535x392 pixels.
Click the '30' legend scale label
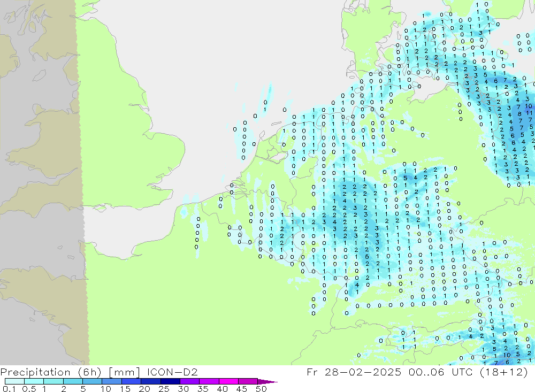[x=183, y=389]
